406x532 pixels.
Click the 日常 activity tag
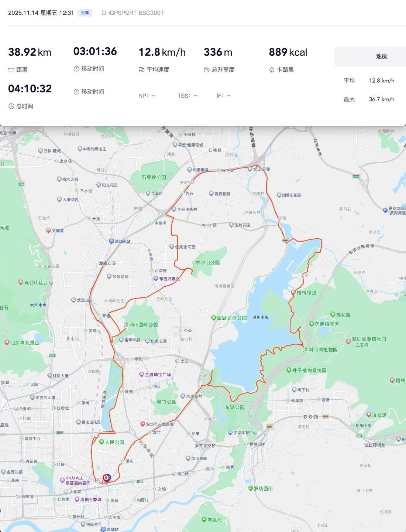click(x=85, y=13)
